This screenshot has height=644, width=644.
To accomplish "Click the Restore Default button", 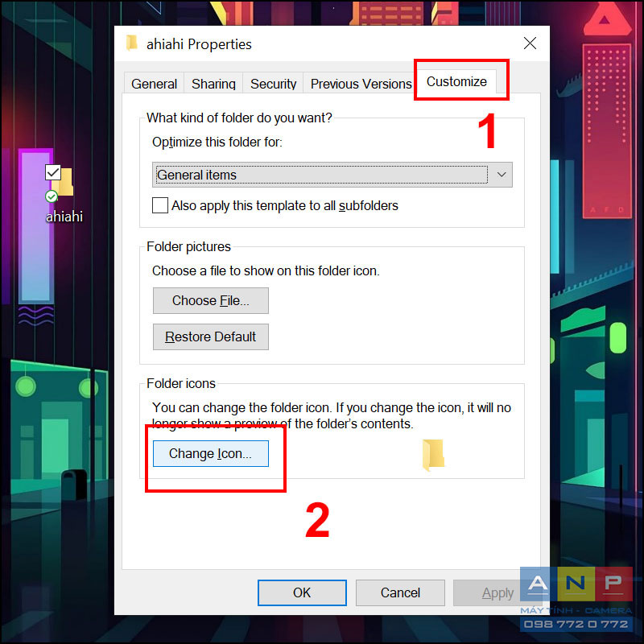I will (x=211, y=336).
